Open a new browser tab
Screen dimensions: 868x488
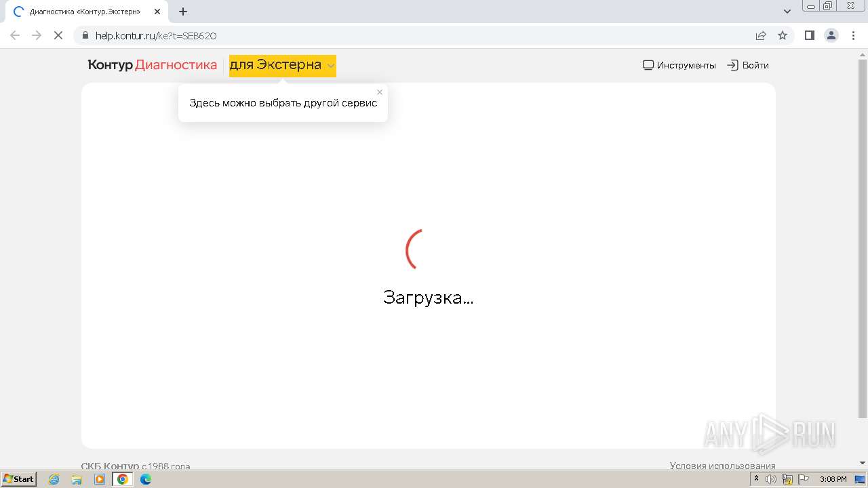[183, 12]
